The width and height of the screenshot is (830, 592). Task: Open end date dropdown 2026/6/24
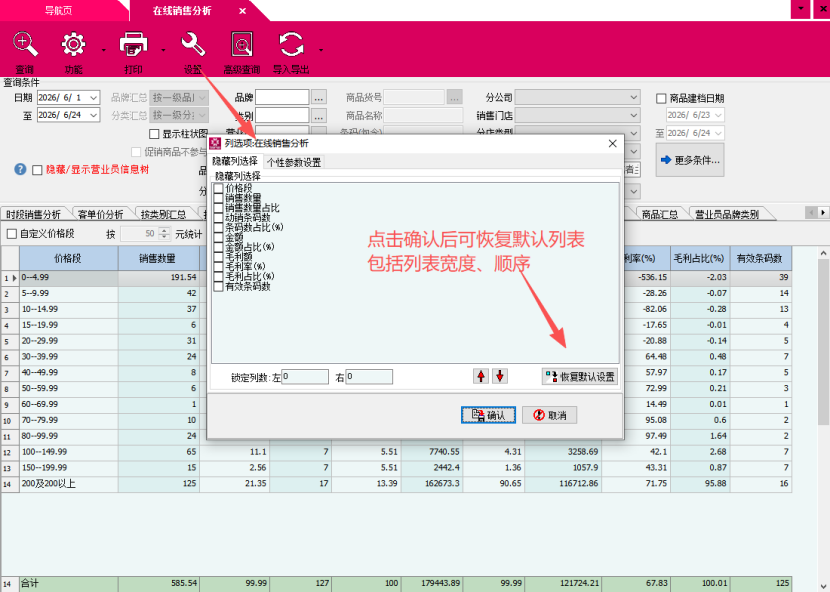coord(94,115)
